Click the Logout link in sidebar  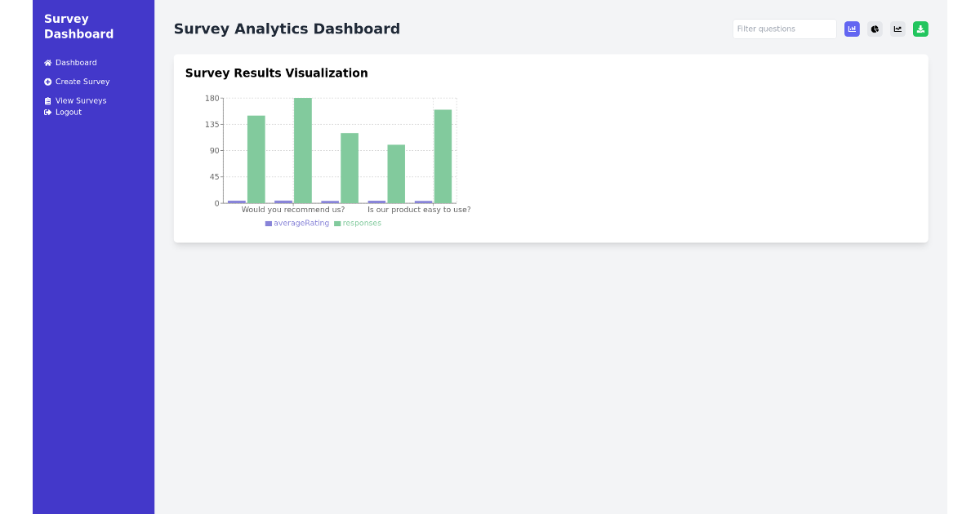(69, 112)
